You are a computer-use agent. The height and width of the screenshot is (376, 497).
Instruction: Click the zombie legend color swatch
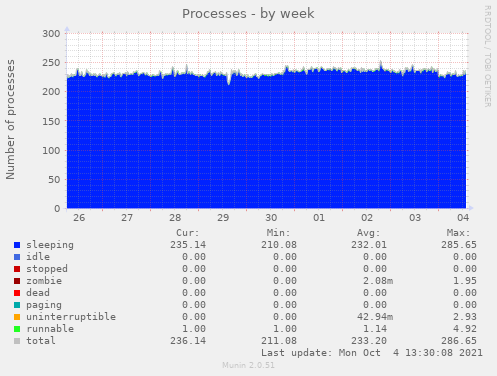[17, 281]
